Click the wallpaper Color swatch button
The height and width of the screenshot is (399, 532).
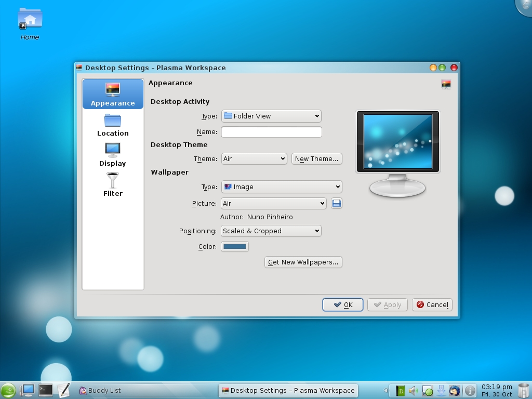(234, 247)
